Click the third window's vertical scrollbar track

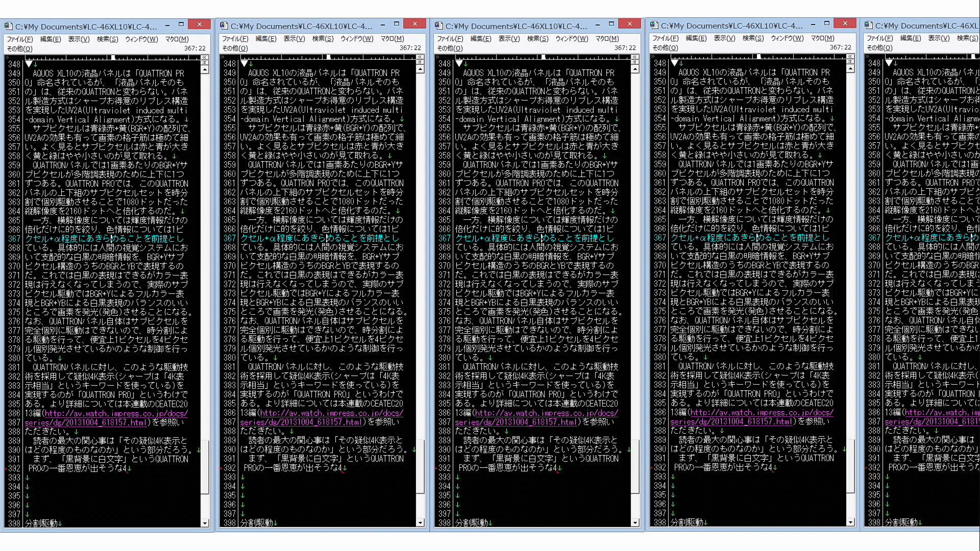(635, 255)
